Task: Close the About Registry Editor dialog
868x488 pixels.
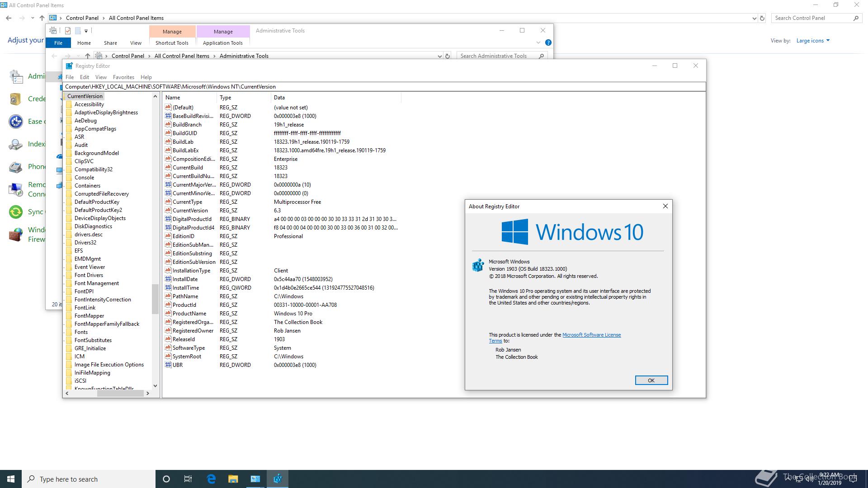Action: (x=665, y=206)
